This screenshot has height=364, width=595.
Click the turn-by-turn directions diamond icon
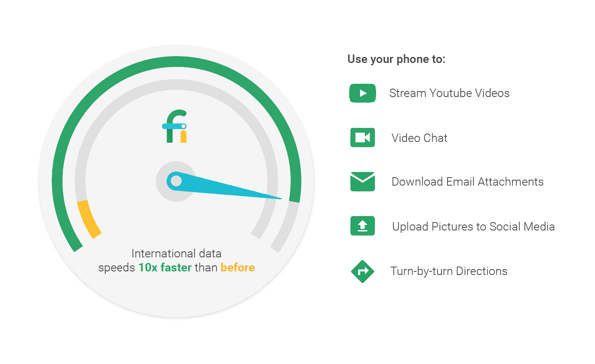pos(362,271)
